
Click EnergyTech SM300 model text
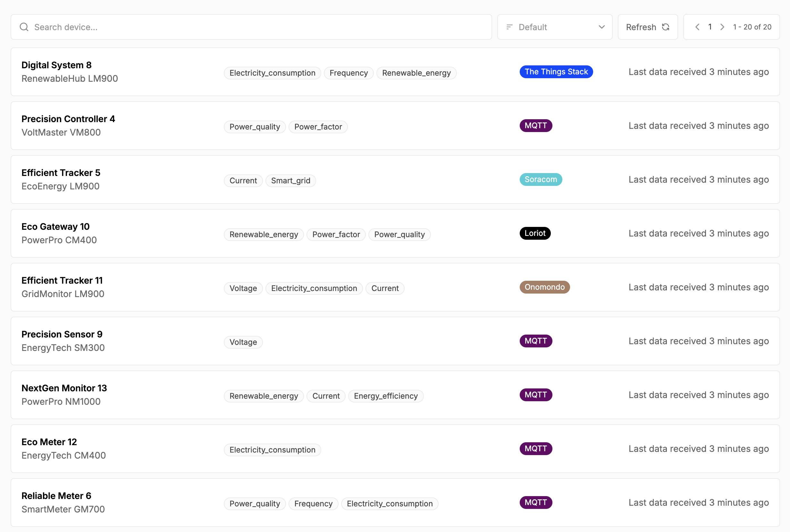[x=63, y=348]
